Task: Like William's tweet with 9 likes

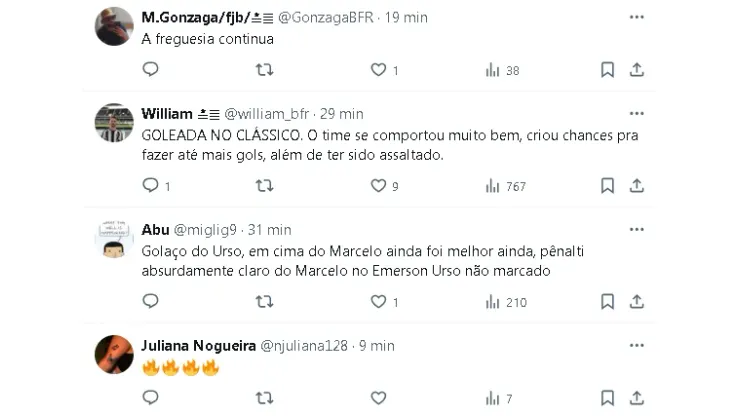Action: (x=379, y=186)
